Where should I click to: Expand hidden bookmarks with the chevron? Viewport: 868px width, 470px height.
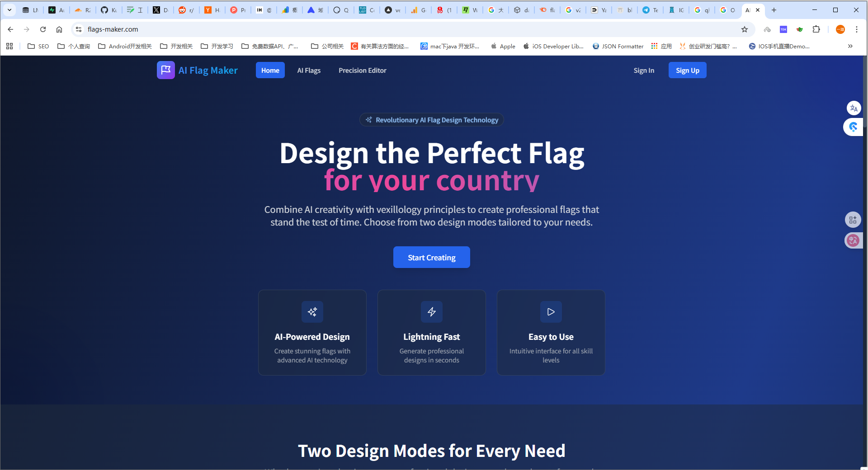(x=850, y=46)
